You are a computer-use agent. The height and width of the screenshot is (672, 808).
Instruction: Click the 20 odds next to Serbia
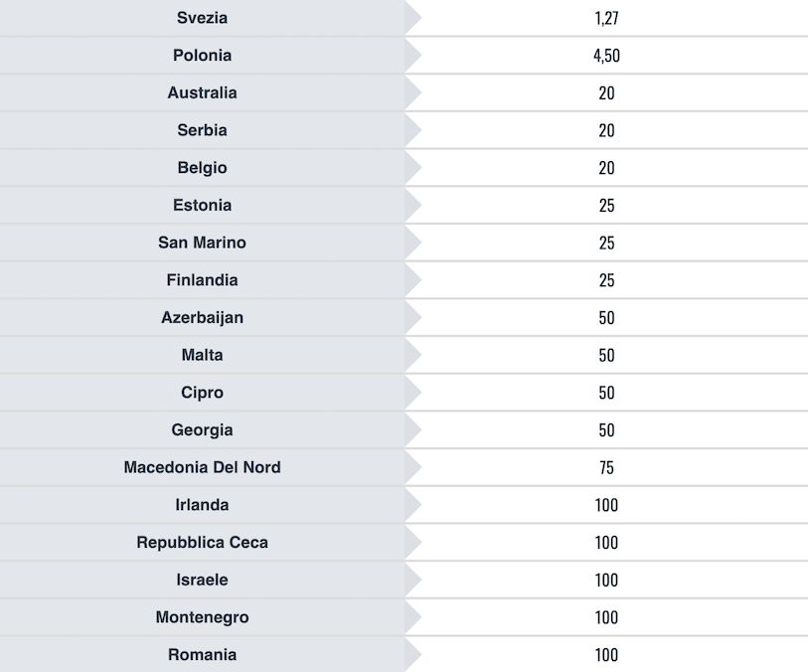click(606, 130)
